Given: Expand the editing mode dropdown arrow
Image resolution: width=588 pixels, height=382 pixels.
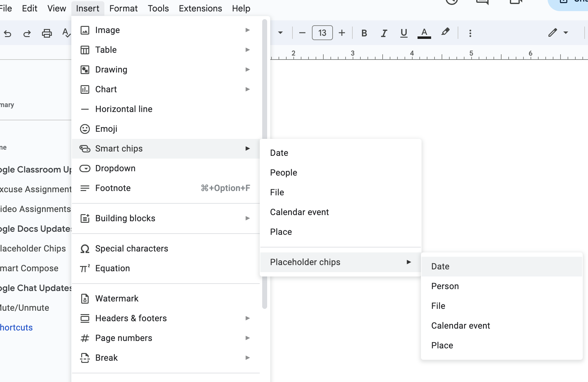Looking at the screenshot, I should coord(566,33).
